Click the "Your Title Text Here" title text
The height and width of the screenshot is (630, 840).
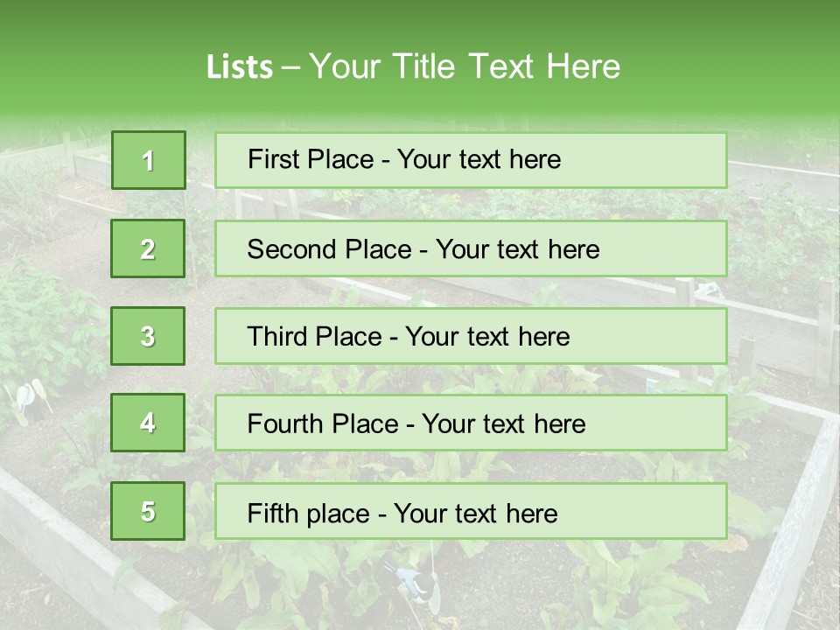[465, 66]
